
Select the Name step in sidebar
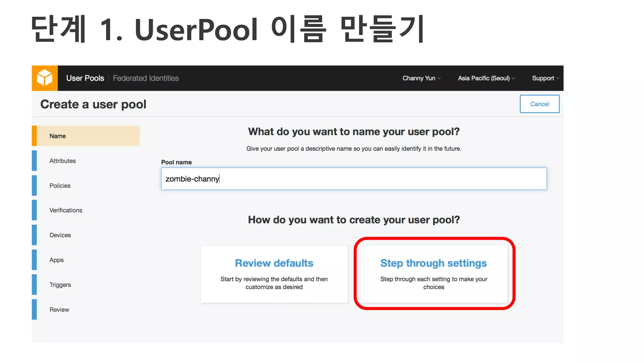[x=86, y=136]
